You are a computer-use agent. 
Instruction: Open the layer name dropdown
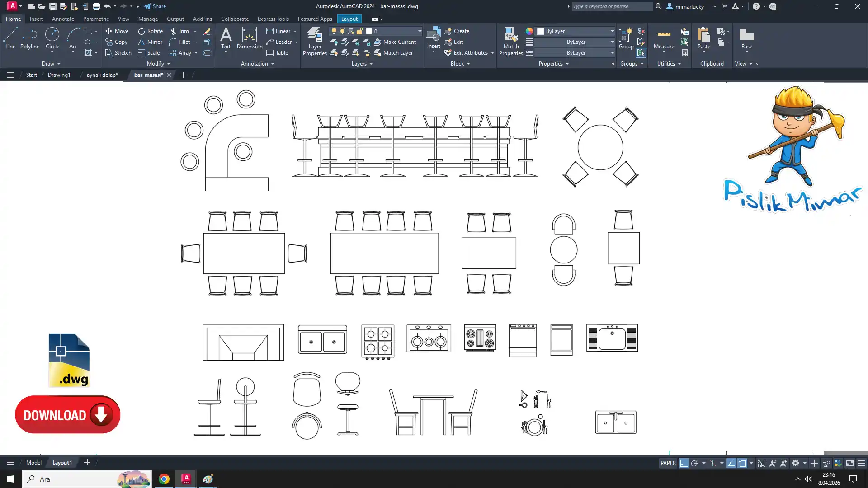pyautogui.click(x=420, y=31)
